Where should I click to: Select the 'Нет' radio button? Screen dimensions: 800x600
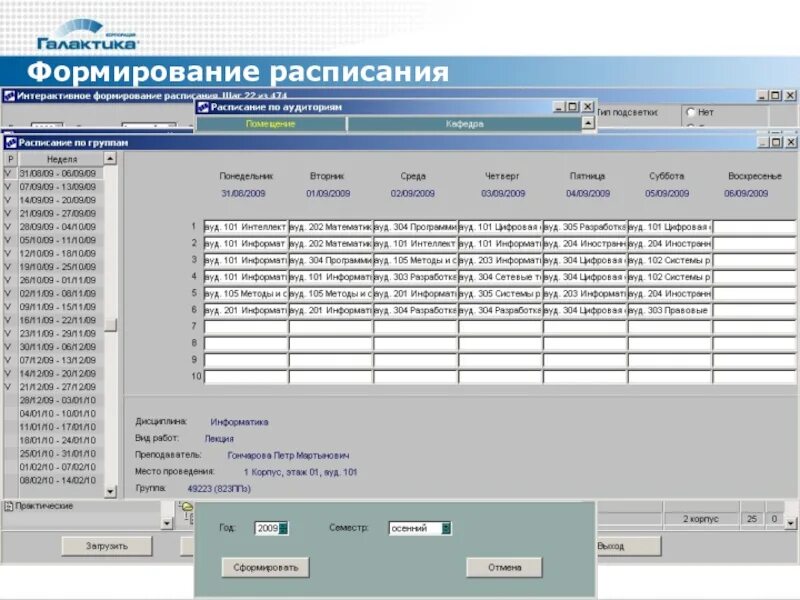click(x=691, y=112)
